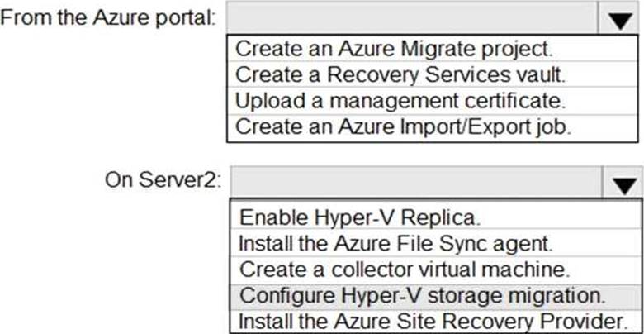Click the On Server2 label

click(163, 180)
